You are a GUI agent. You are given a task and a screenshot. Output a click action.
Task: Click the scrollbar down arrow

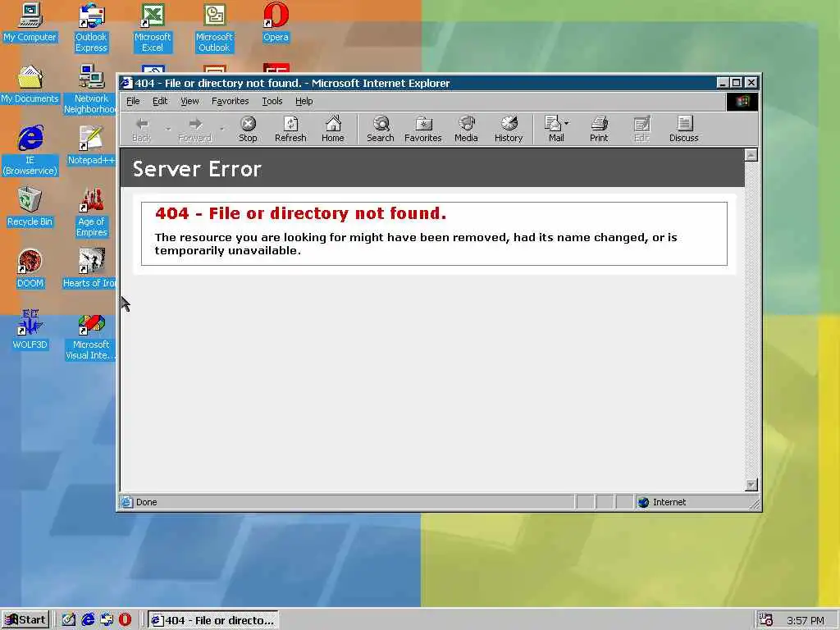click(x=751, y=484)
